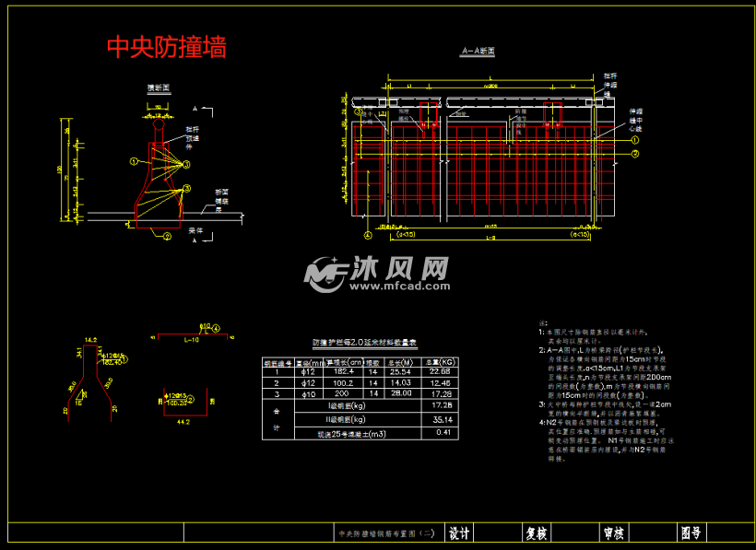The height and width of the screenshot is (550, 756).
Task: Click the 总长(M) value 25.54
Action: tap(400, 372)
